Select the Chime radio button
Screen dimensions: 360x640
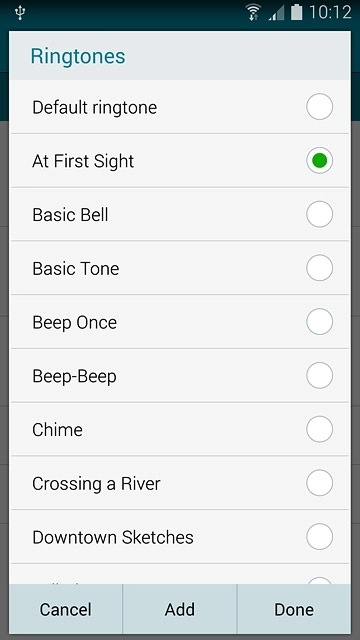point(319,429)
